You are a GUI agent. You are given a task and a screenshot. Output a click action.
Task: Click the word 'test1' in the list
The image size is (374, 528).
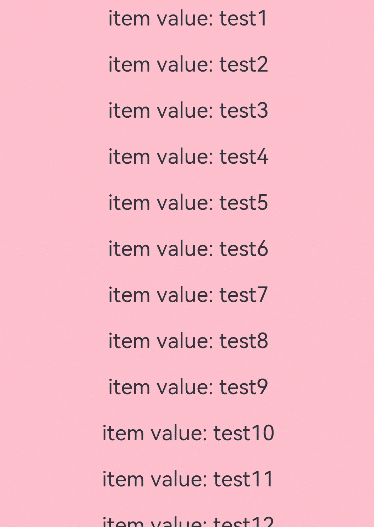243,18
